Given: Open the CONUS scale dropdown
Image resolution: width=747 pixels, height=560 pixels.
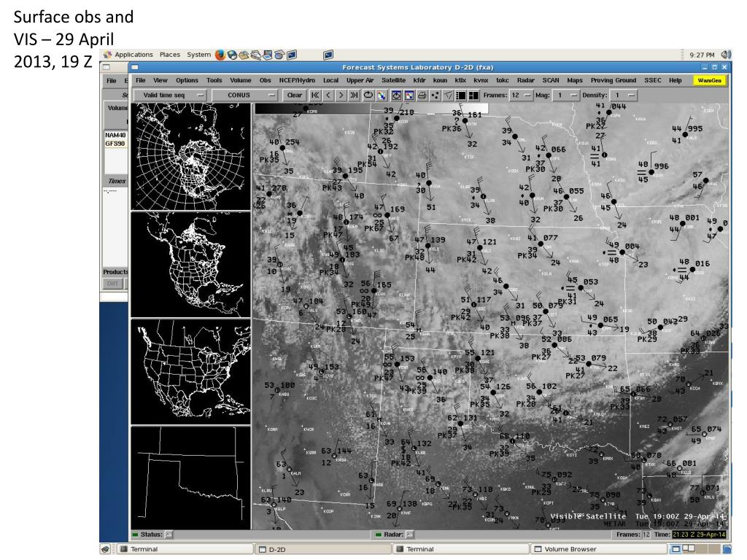Looking at the screenshot, I should [x=245, y=96].
